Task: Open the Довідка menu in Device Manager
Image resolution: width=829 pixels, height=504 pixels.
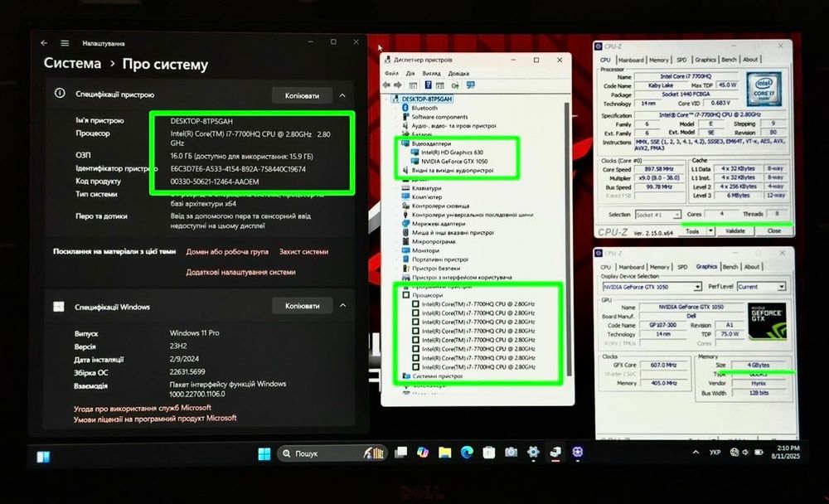Action: coord(458,74)
